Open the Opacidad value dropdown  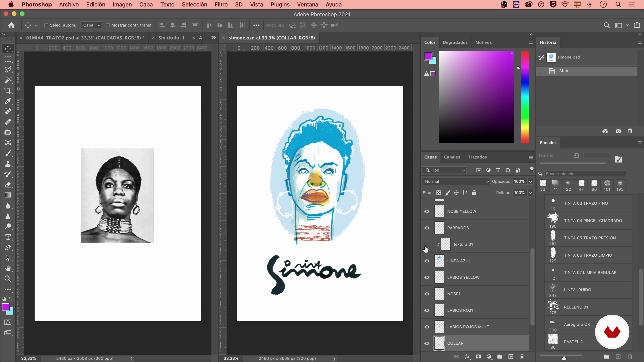530,181
